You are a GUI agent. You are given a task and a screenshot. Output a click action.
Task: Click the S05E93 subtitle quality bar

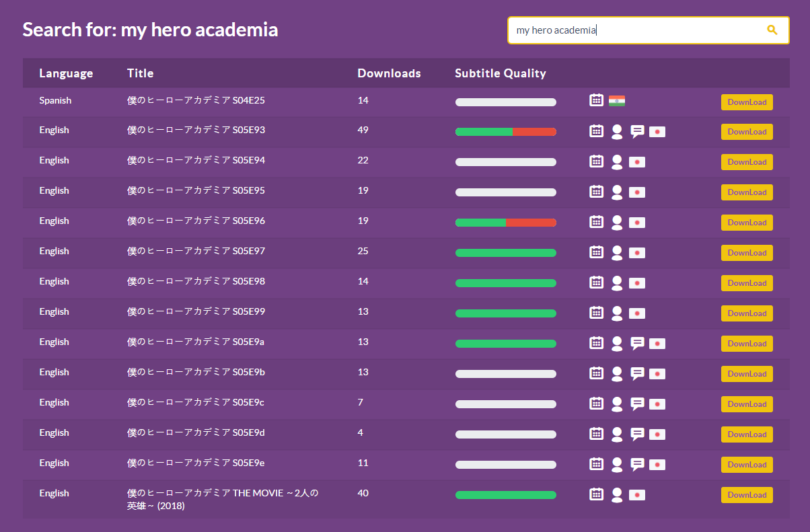point(506,132)
